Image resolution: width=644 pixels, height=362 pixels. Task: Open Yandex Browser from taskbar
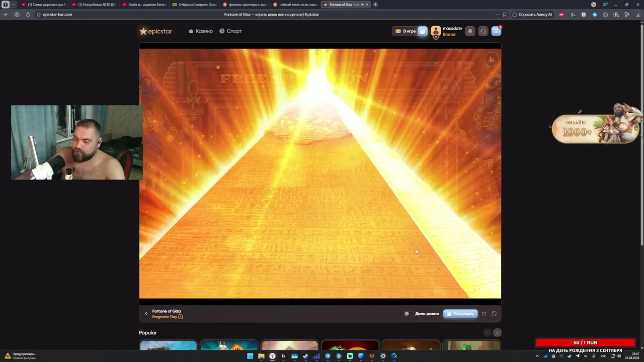[272, 356]
